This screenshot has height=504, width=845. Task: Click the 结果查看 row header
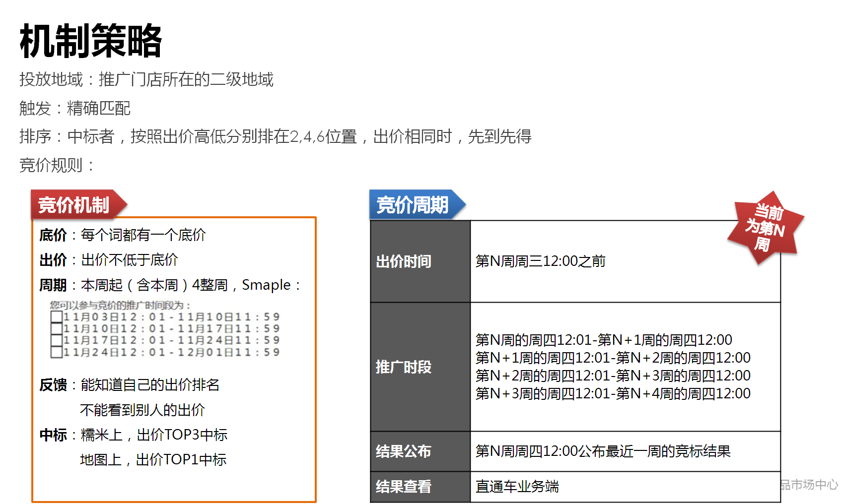point(404,487)
